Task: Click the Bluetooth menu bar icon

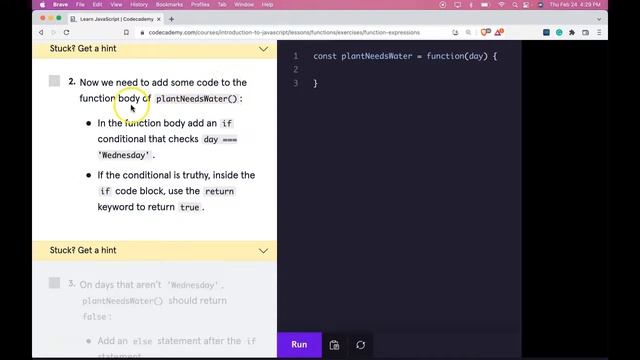Action: click(471, 4)
